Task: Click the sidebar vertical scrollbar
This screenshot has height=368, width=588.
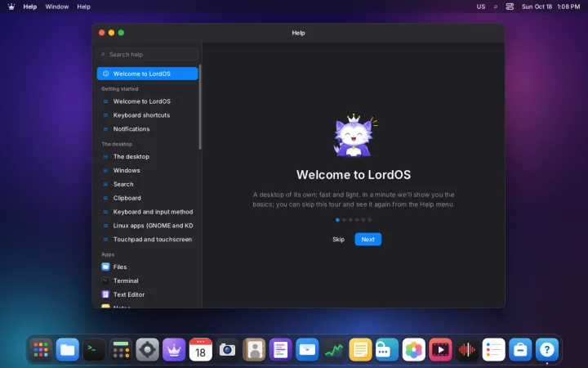Action: (x=200, y=107)
